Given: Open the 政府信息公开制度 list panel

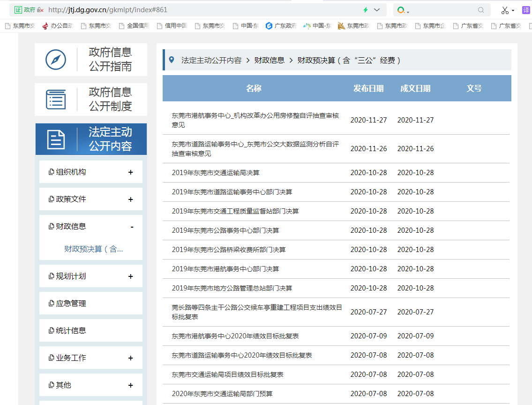Looking at the screenshot, I should pyautogui.click(x=91, y=99).
